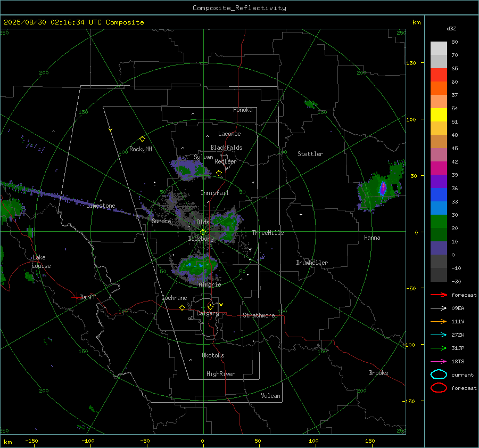Click magenta storm core north of Hanna
Screen dimensions: 479x448
(383, 187)
